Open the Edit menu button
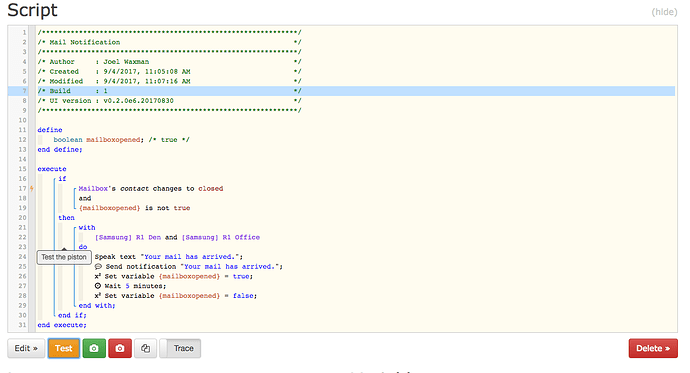The width and height of the screenshot is (690, 373). coord(26,348)
